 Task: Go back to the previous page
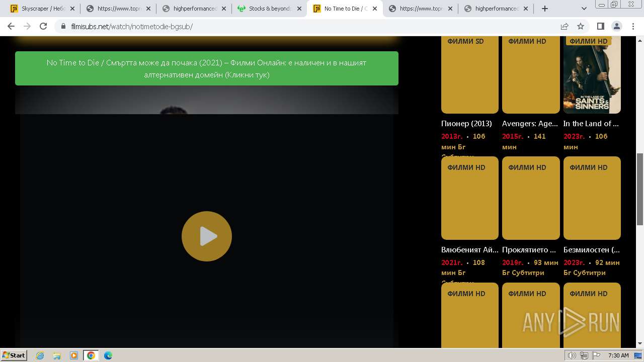point(11,26)
